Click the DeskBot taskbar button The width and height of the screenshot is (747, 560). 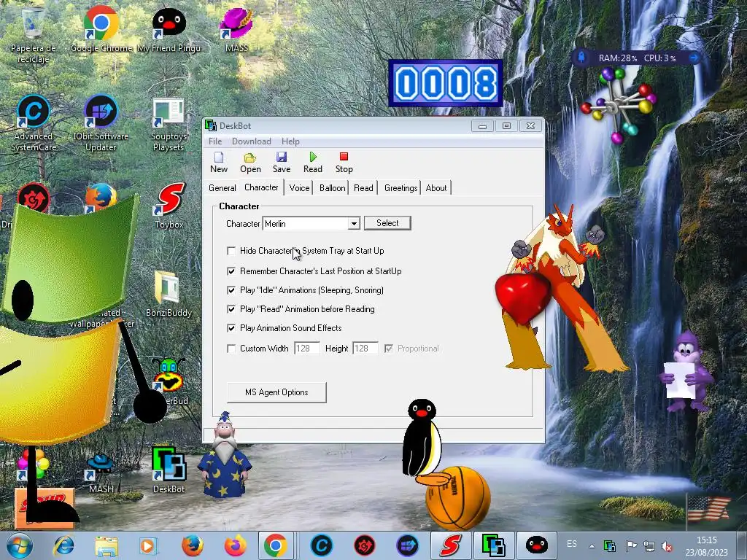point(493,545)
